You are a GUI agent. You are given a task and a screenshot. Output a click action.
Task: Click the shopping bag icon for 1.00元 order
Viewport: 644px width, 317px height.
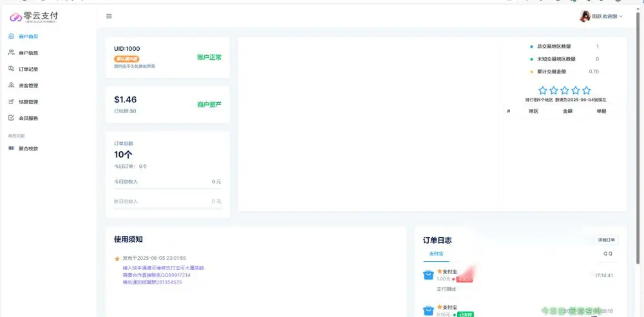pyautogui.click(x=428, y=275)
